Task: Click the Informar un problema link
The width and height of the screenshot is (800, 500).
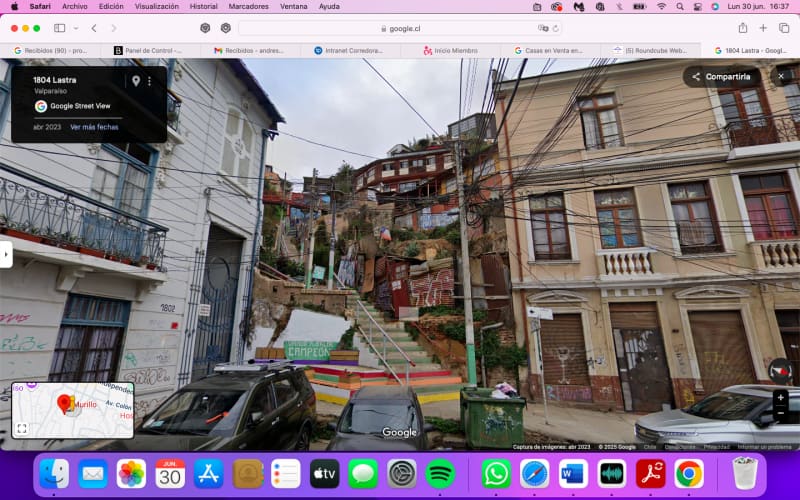Action: pyautogui.click(x=765, y=447)
